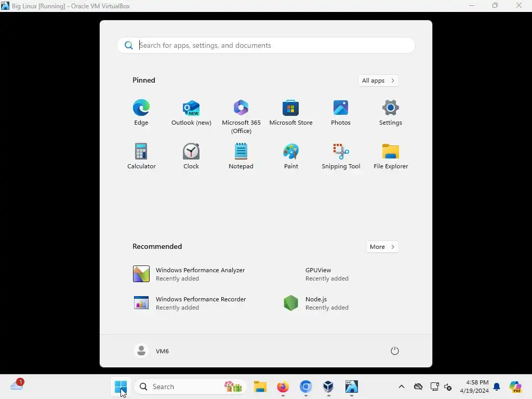Open the power options button
This screenshot has width=532, height=399.
[x=395, y=351]
